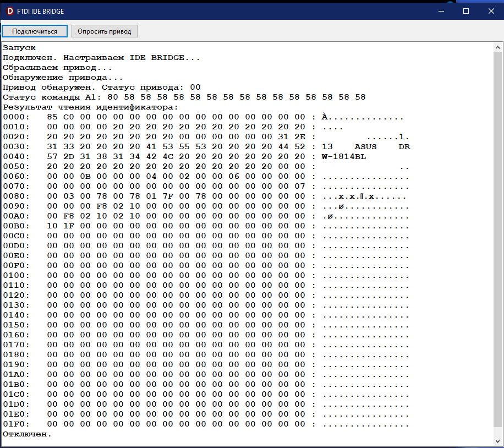
Task: Click the 'Обнаружение привода...' log line
Action: [x=63, y=78]
